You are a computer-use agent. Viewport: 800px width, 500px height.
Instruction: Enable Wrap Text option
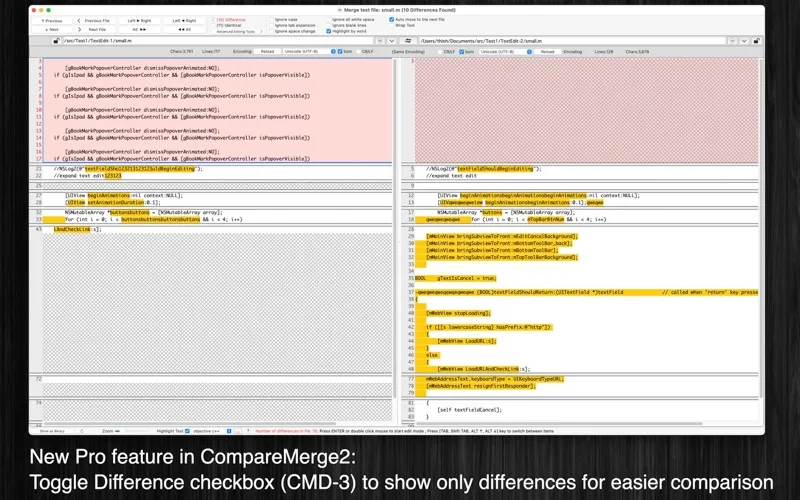click(391, 26)
